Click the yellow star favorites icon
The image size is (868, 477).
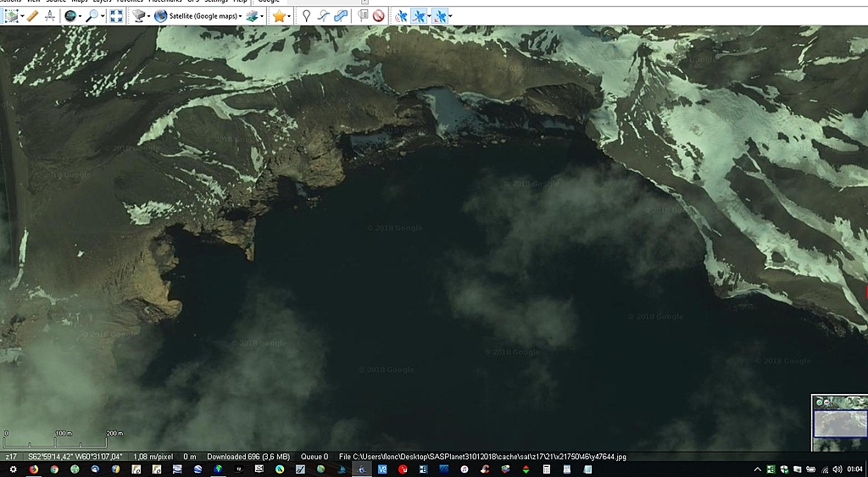[279, 16]
